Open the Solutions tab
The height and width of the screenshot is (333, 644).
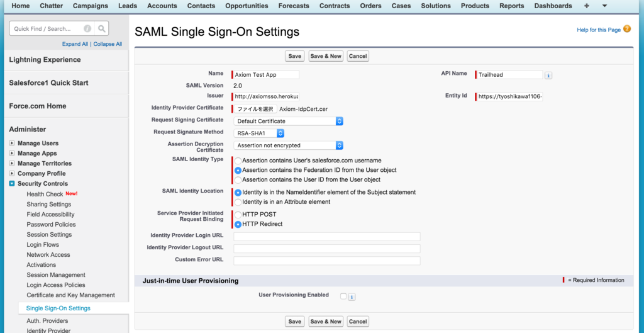435,6
